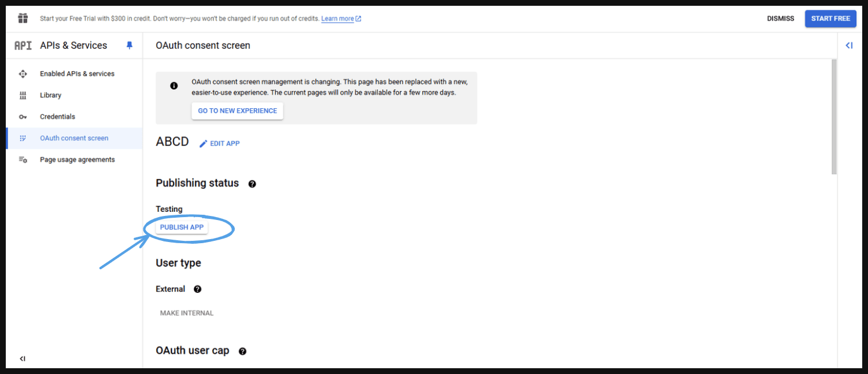Image resolution: width=868 pixels, height=374 pixels.
Task: Select OAuth consent screen in sidebar
Action: 74,138
